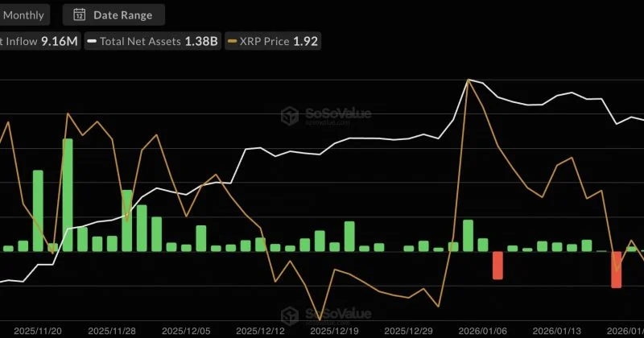The height and width of the screenshot is (338, 644).
Task: Click the 2025/12/19 axis date label
Action: (x=334, y=331)
